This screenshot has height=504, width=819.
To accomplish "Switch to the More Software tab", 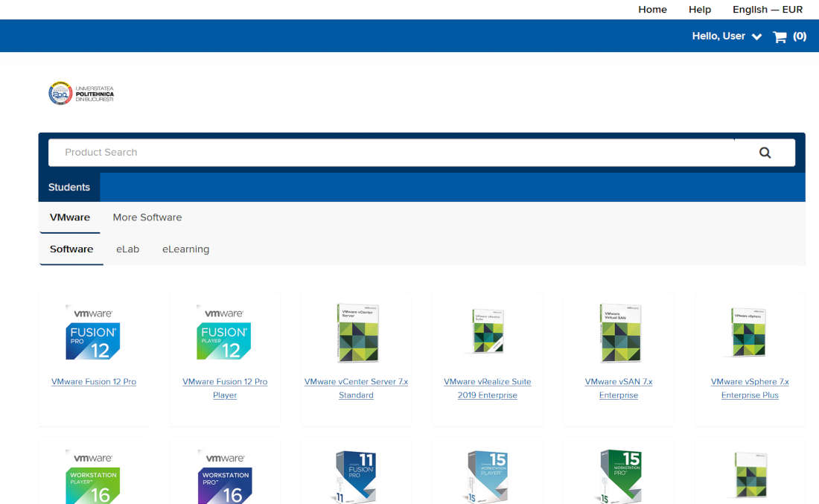I will 147,217.
